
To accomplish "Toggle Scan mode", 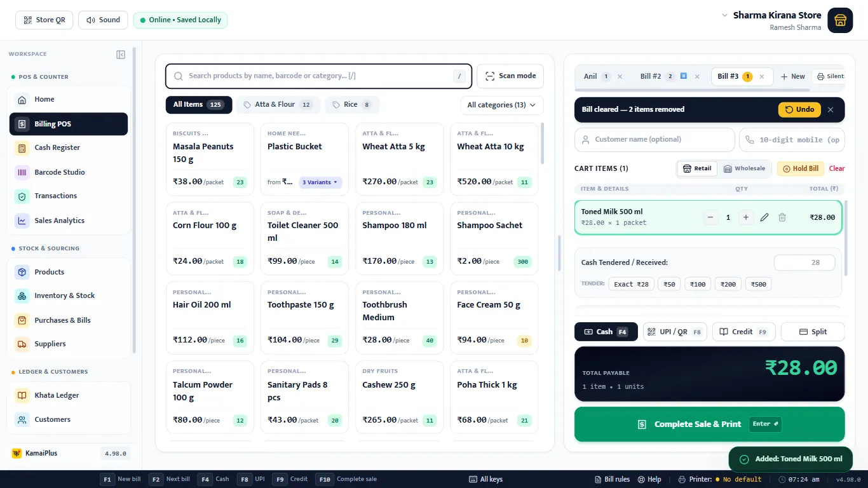I will 510,76.
